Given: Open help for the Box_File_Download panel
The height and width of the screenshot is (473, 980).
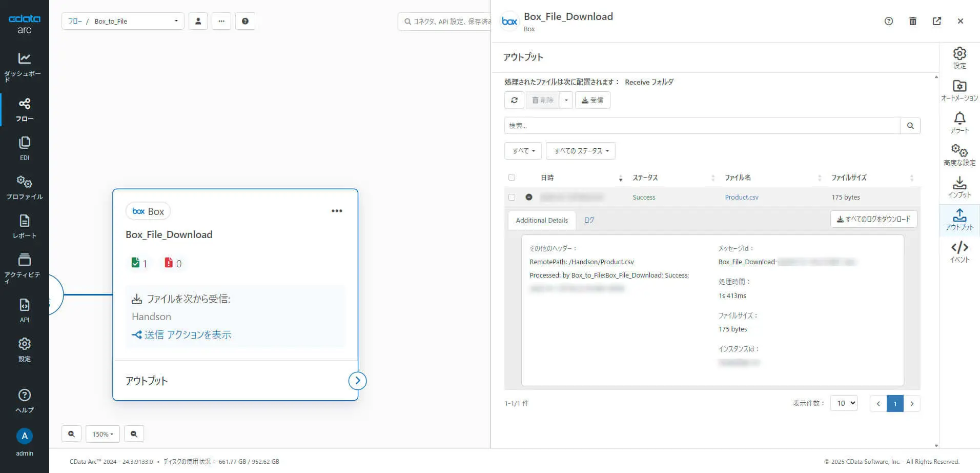Looking at the screenshot, I should (889, 21).
